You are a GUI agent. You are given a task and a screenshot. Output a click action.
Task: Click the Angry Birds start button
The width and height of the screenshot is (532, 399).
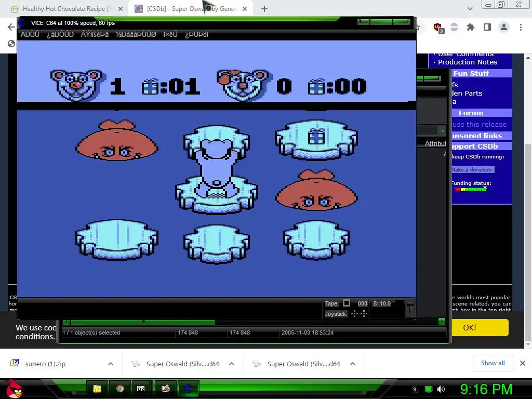(x=14, y=389)
